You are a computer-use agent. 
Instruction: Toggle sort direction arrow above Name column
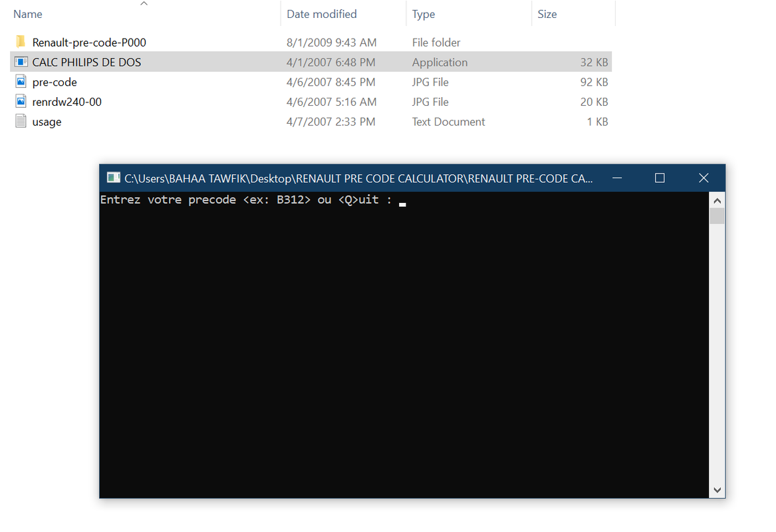click(144, 3)
